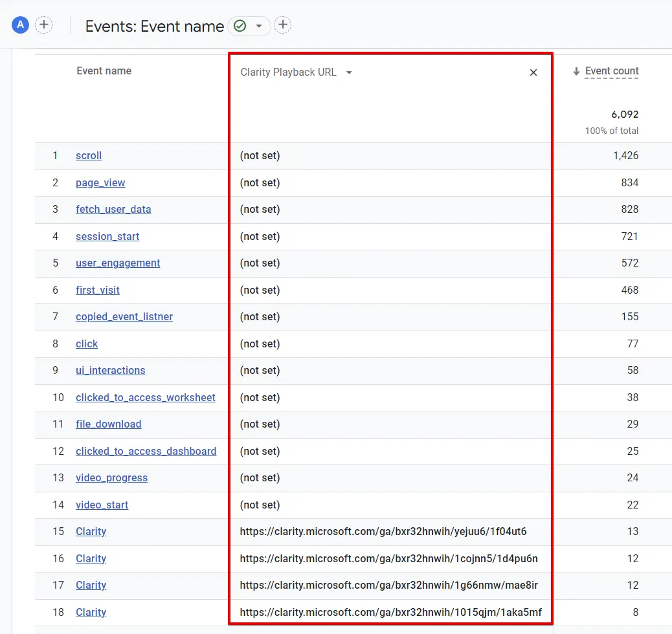Sort table by Event count column
The width and height of the screenshot is (672, 634).
(x=611, y=71)
